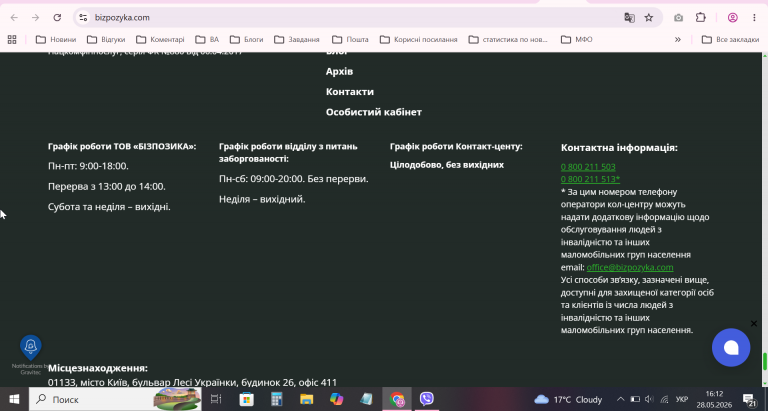Open Task View on the taskbar
Screen dimensions: 768x411
pyautogui.click(x=216, y=399)
